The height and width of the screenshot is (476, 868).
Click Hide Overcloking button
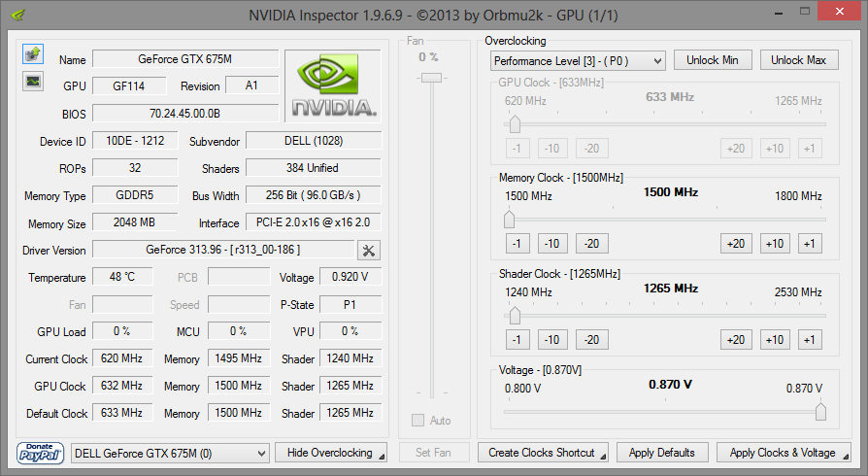pos(330,453)
